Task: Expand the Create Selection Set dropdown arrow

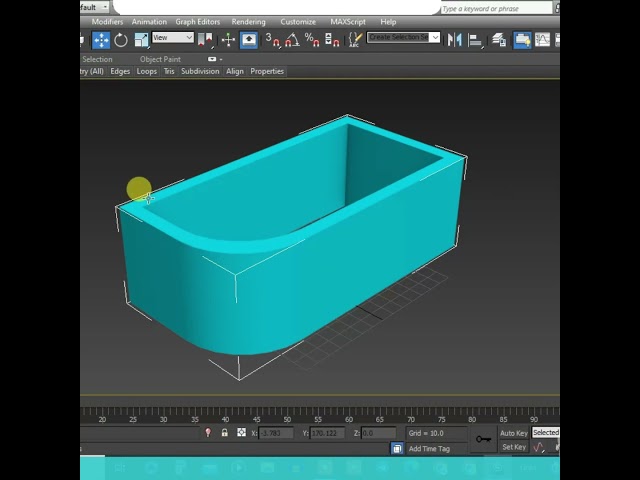Action: pos(436,38)
